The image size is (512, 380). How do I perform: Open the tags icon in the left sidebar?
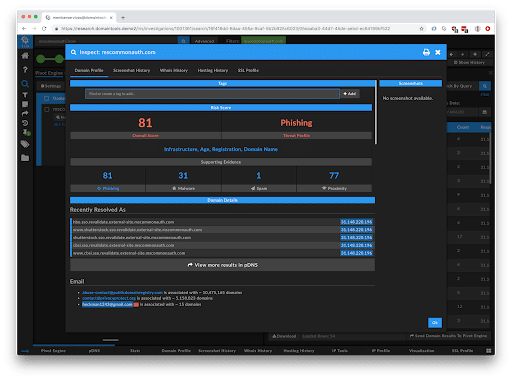click(25, 144)
